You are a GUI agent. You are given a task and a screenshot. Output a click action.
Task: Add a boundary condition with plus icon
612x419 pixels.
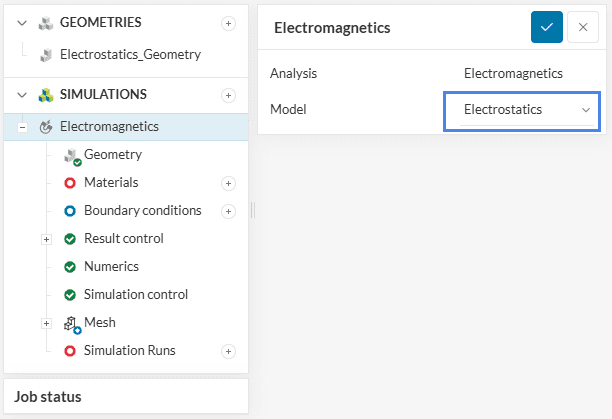228,211
